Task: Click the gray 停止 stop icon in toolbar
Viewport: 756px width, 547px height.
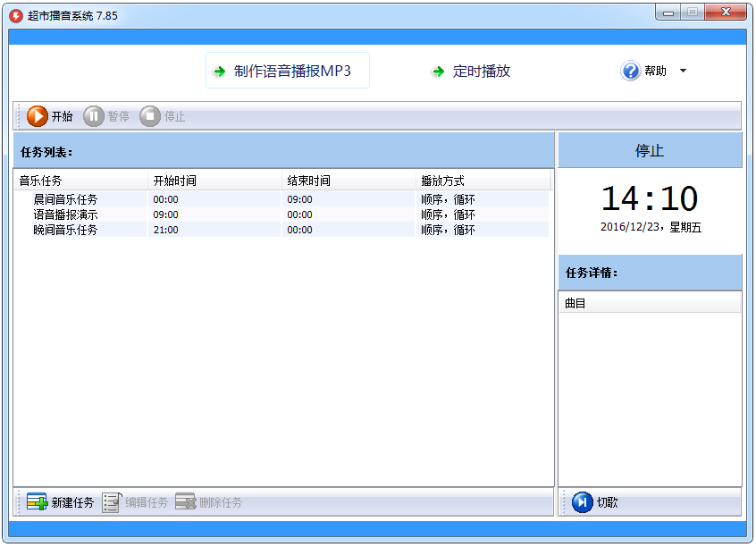Action: click(x=150, y=116)
